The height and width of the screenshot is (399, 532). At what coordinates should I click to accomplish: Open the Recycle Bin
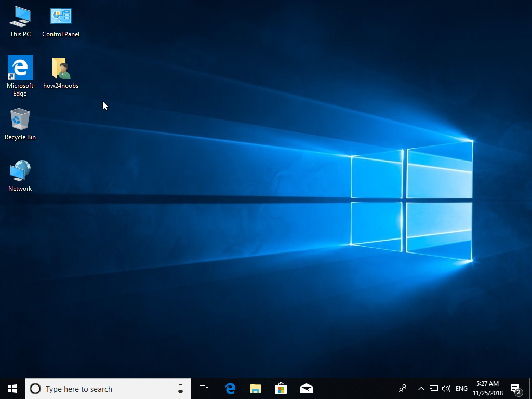[x=20, y=119]
